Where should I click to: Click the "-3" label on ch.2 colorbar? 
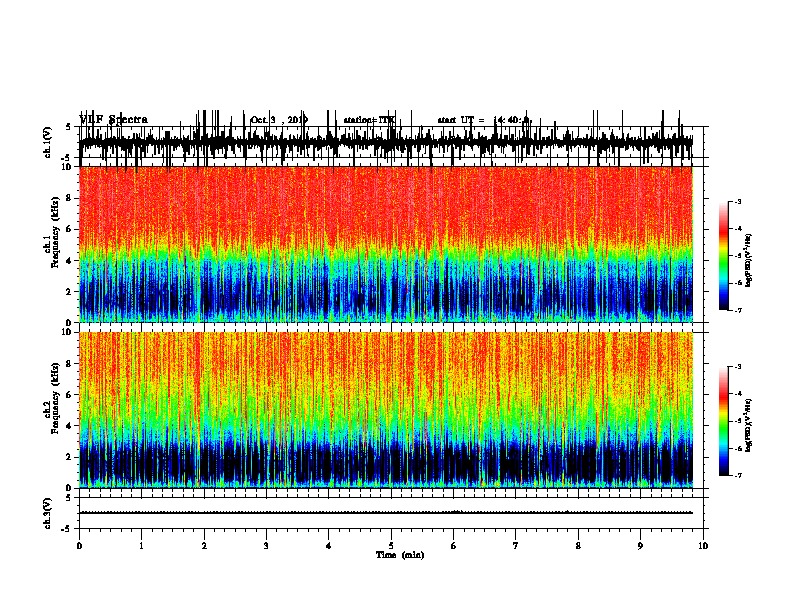[737, 367]
